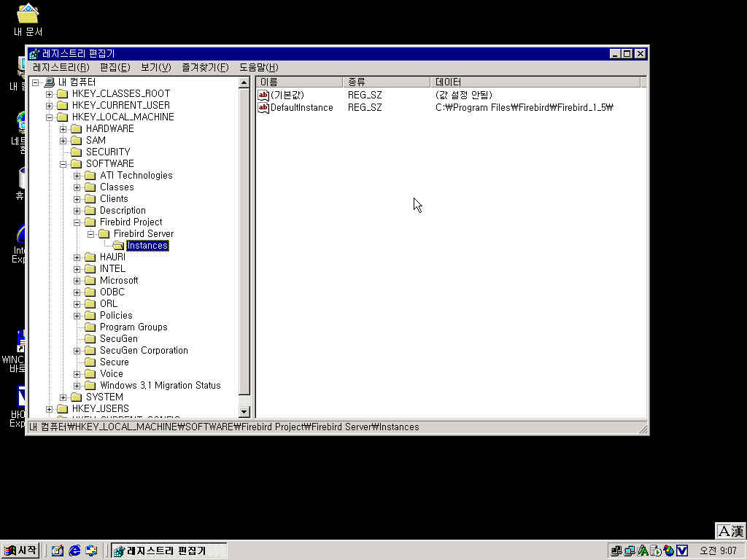The width and height of the screenshot is (747, 560).
Task: Expand the Microsoft key
Action: tap(77, 281)
